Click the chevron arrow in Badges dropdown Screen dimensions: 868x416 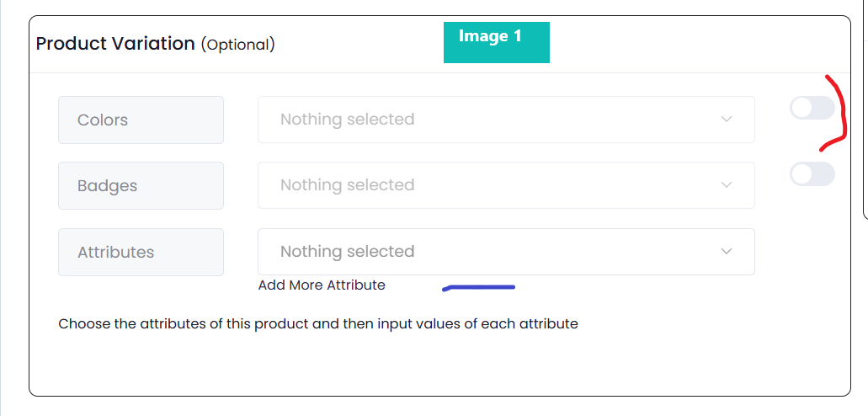(727, 185)
